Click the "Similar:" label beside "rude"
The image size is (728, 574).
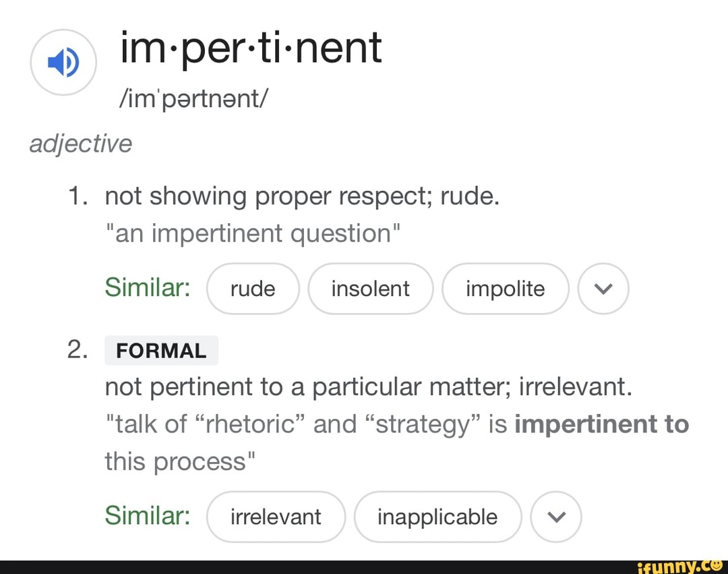(146, 288)
